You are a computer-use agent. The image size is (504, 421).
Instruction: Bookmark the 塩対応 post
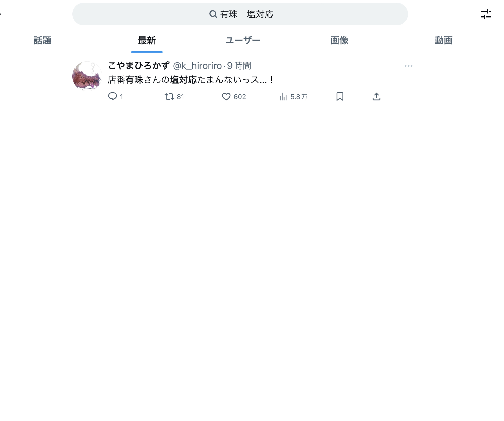pos(340,97)
